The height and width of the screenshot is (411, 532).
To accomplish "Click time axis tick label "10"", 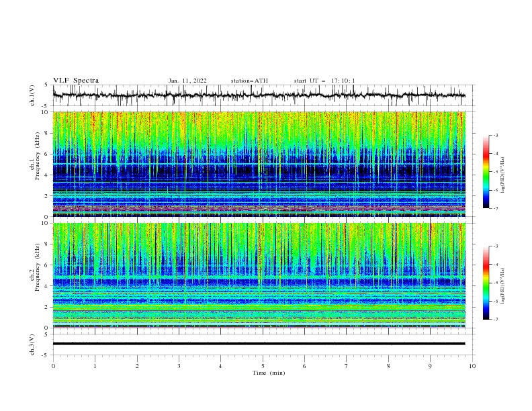I will tap(472, 366).
